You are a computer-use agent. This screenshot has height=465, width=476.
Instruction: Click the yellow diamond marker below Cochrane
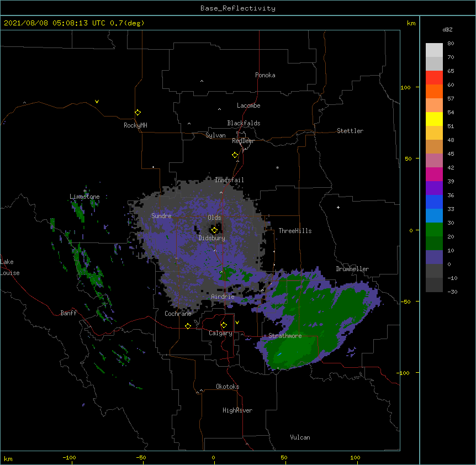(188, 326)
